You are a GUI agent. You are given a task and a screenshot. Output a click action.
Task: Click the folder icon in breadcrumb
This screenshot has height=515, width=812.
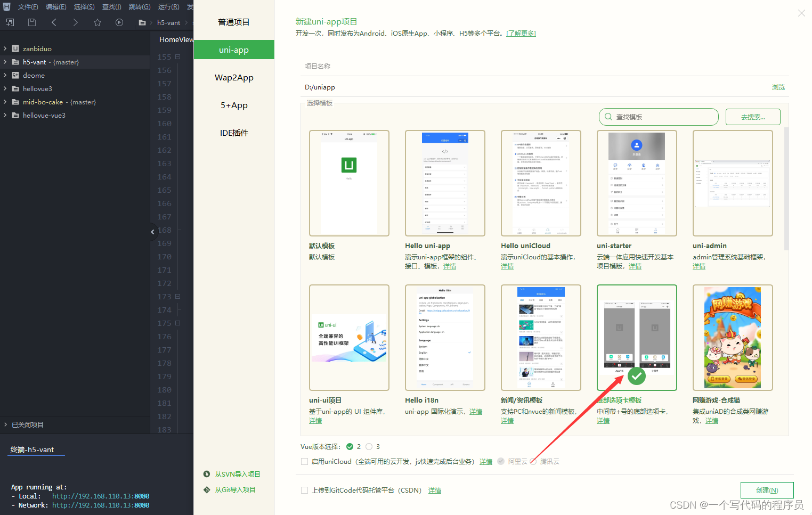[x=142, y=23]
